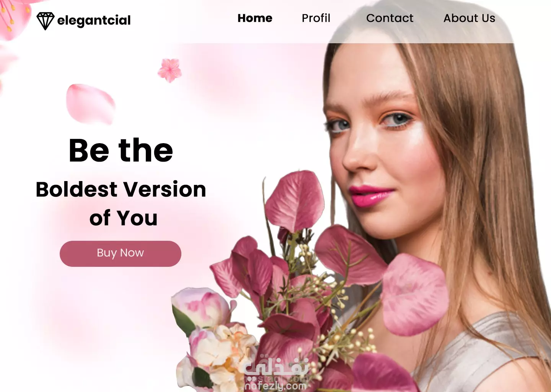
Task: Click the Be the headline
Action: pyautogui.click(x=121, y=150)
